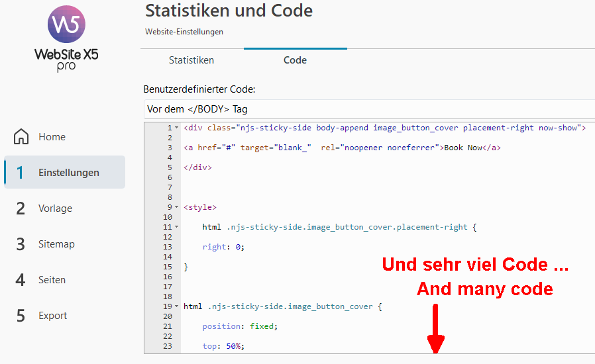595x364 pixels.
Task: Select step number 2 icon for Vorlage
Action: [x=21, y=208]
